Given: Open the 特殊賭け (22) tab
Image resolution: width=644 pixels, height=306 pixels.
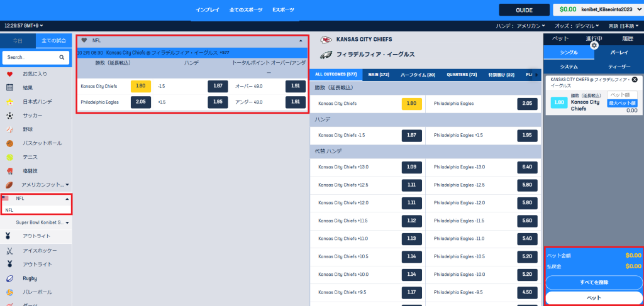Looking at the screenshot, I should coord(501,75).
